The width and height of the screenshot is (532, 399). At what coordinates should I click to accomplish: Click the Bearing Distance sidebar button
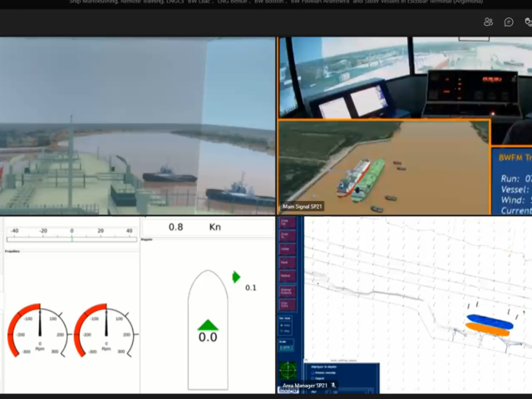(287, 291)
